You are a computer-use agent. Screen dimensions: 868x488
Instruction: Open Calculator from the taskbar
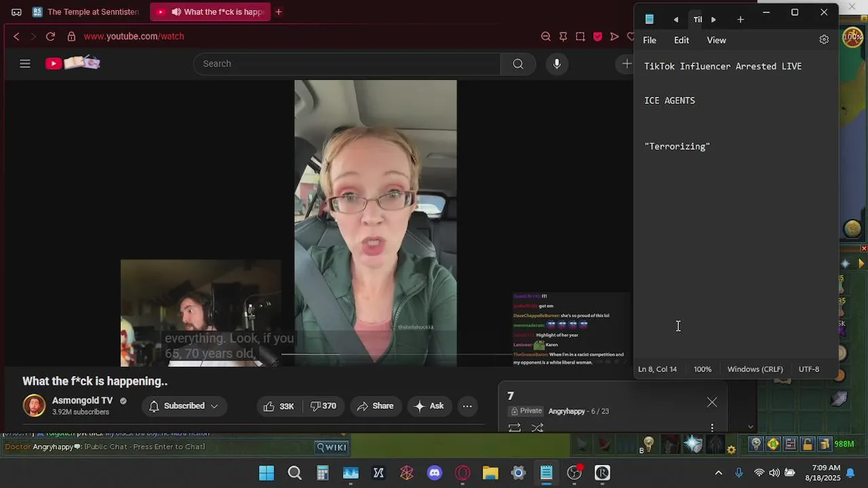pos(323,473)
